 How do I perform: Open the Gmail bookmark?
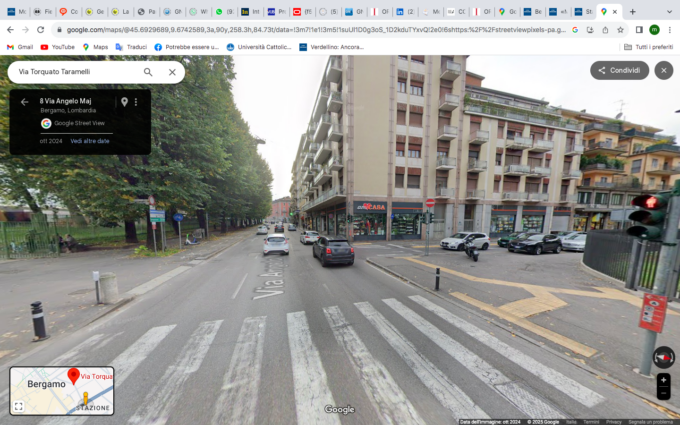click(19, 47)
